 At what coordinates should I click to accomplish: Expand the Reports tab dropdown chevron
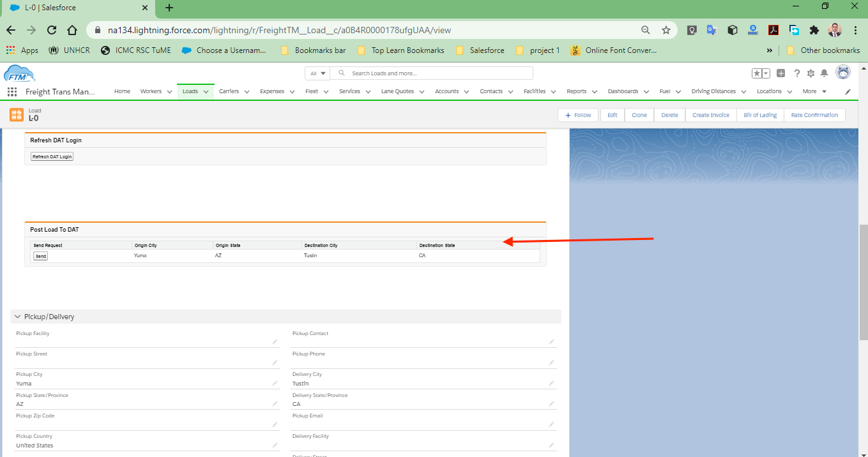click(594, 92)
